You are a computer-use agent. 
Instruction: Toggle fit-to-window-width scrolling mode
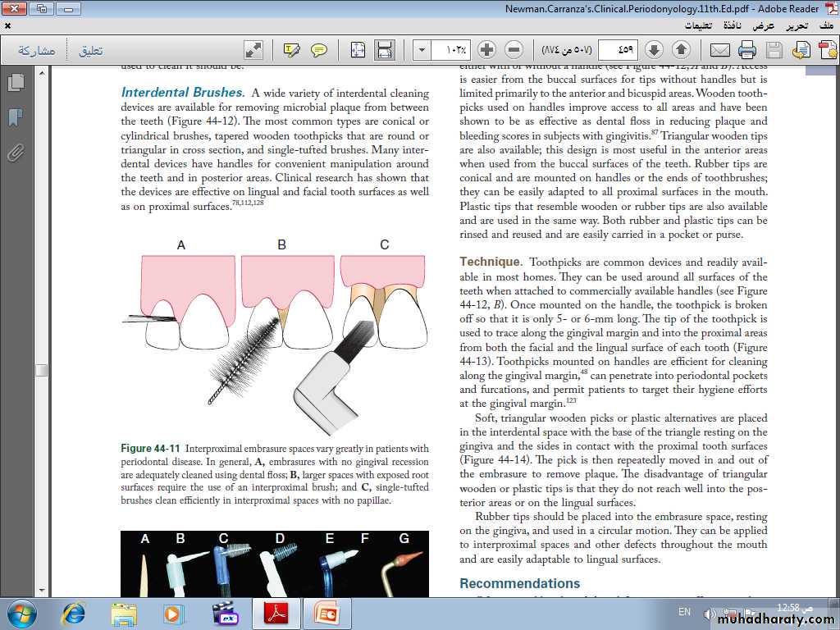point(358,50)
